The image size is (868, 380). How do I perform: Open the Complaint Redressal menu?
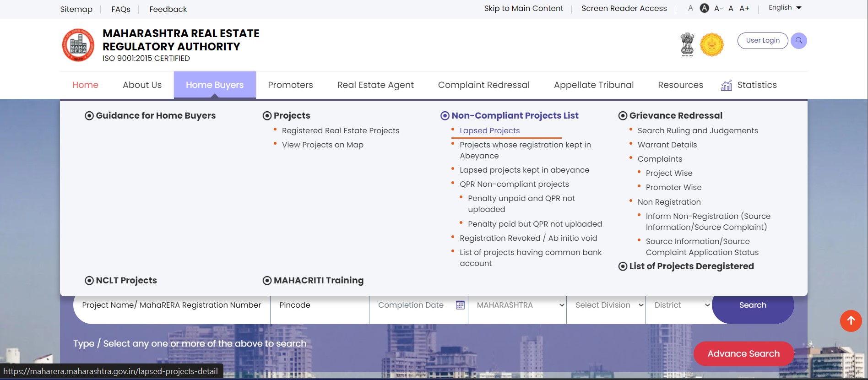483,85
